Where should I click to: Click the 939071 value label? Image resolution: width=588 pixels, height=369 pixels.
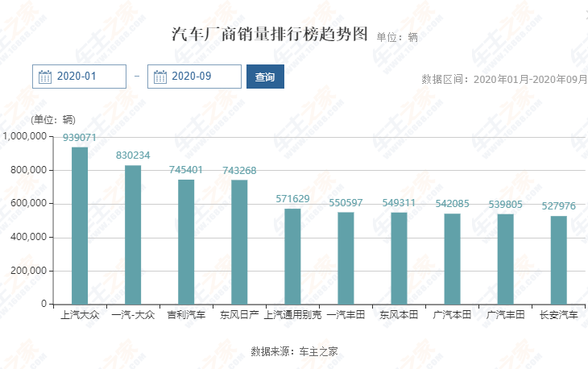(80, 138)
